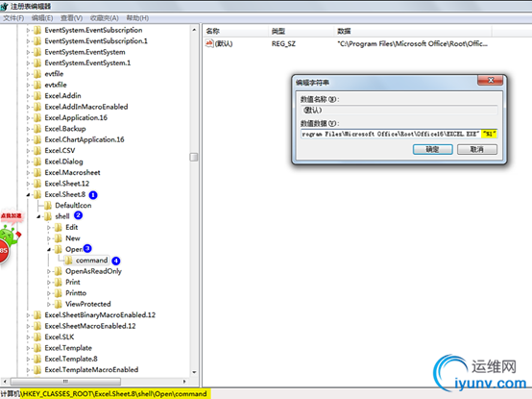
Task: Click the REG_SZ type cell
Action: tap(283, 44)
